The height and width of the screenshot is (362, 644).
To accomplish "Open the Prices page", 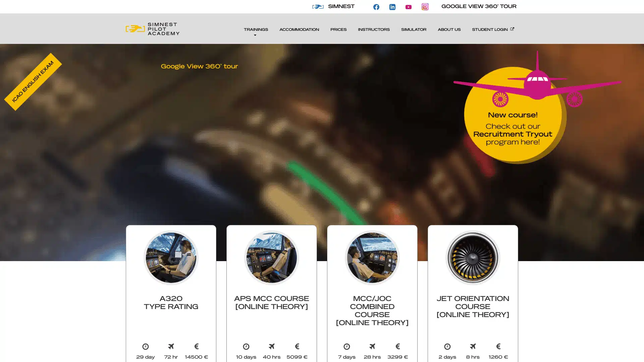I will click(x=338, y=29).
